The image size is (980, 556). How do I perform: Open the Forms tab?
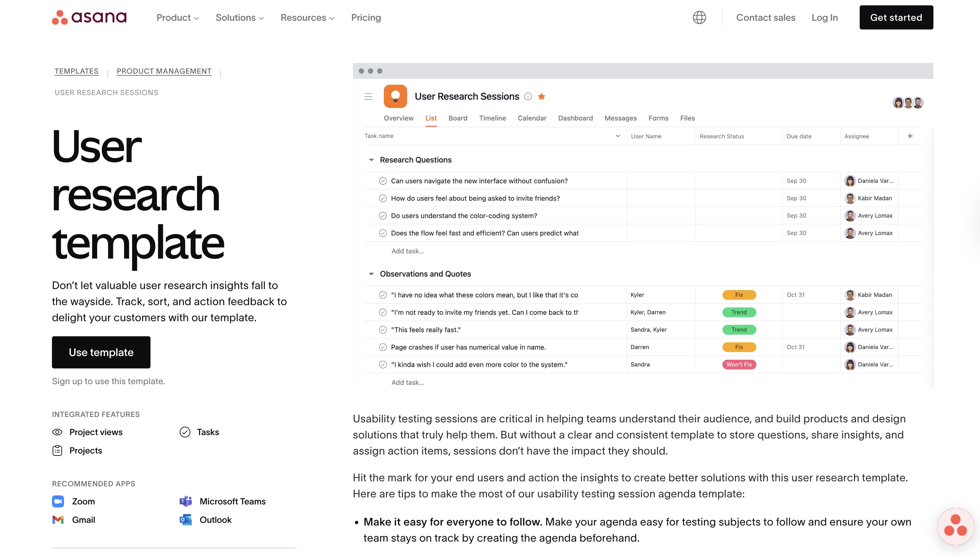click(x=658, y=118)
